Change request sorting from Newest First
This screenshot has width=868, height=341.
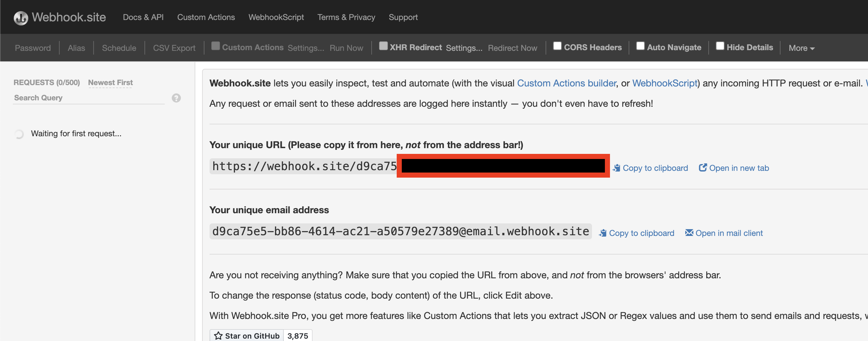point(110,82)
